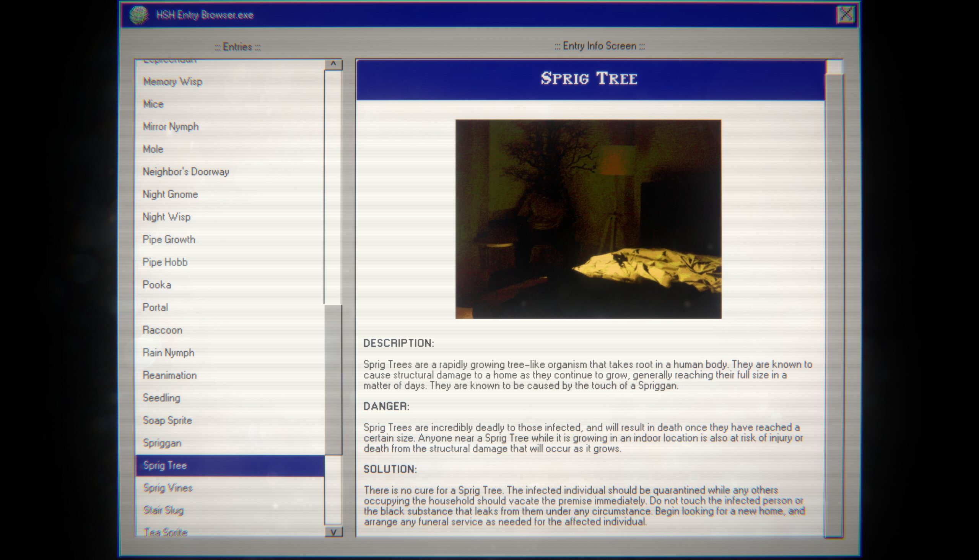Select the Rain Nymph entry

(x=168, y=352)
